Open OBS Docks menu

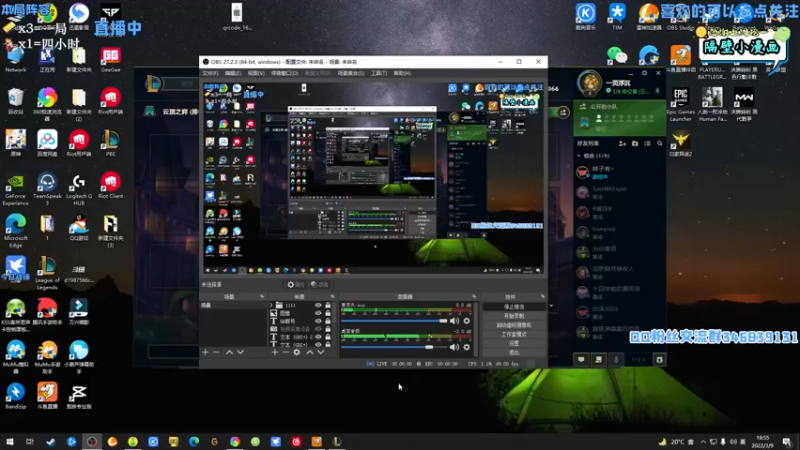tap(284, 73)
